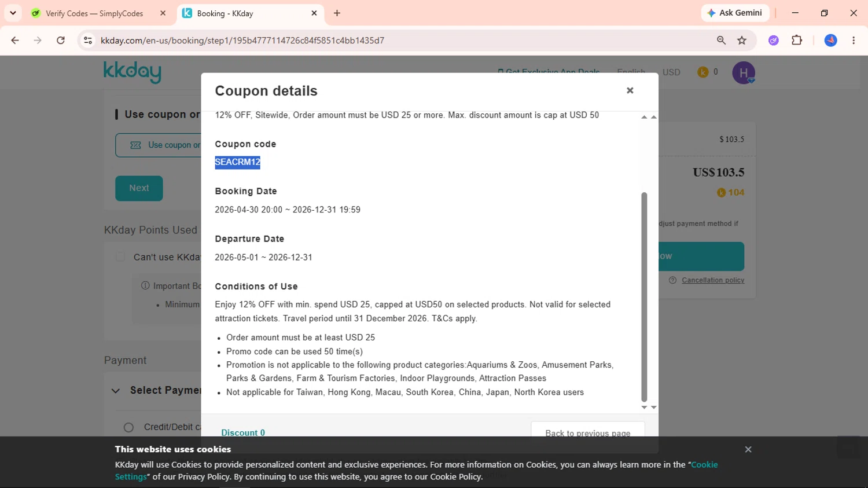Open the Cookie Settings link

704,464
